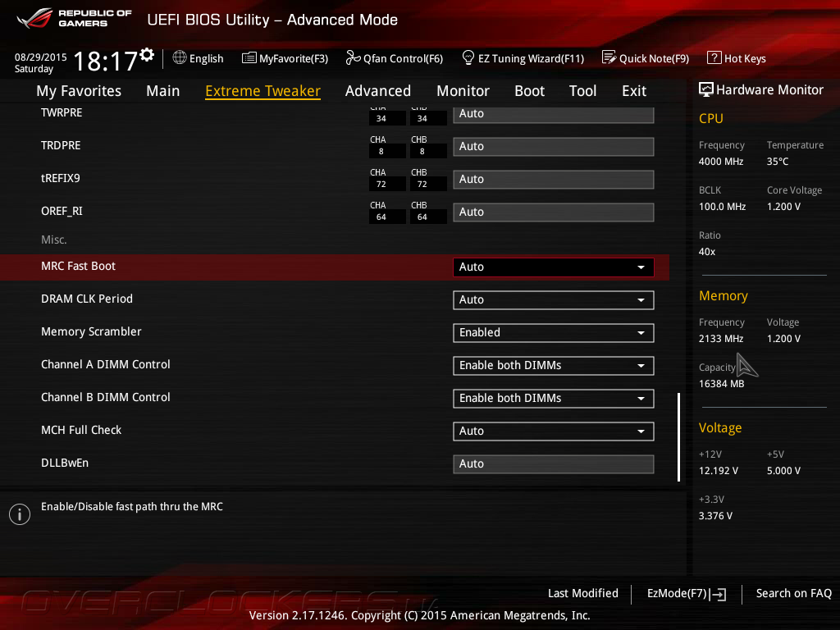Click the Hot Keys question mark icon

click(714, 57)
